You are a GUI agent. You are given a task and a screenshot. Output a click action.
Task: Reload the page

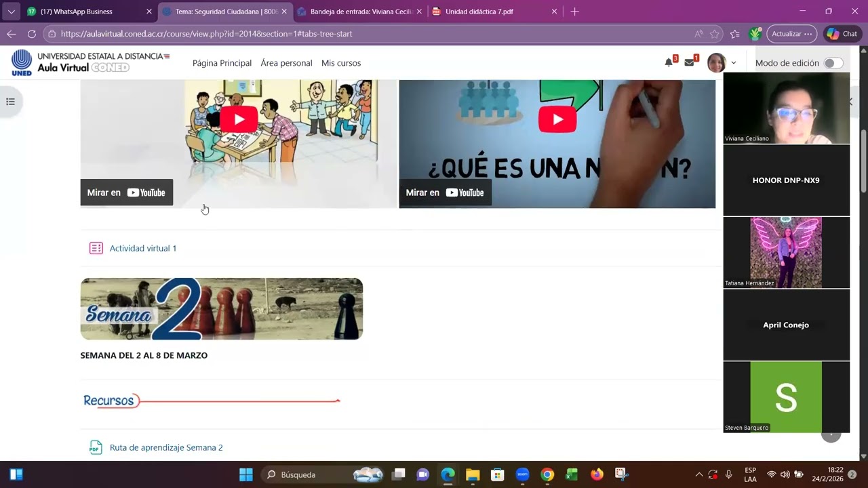pyautogui.click(x=31, y=34)
